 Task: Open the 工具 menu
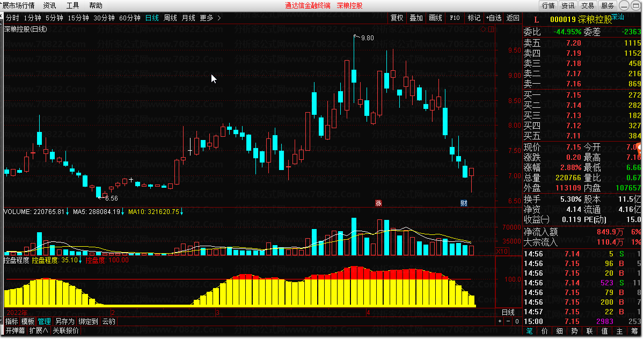72,5
